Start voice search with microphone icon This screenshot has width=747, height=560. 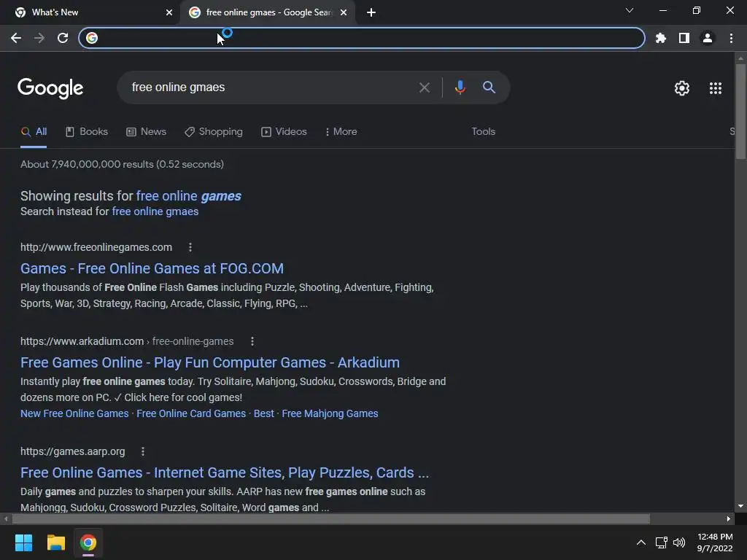click(x=460, y=87)
